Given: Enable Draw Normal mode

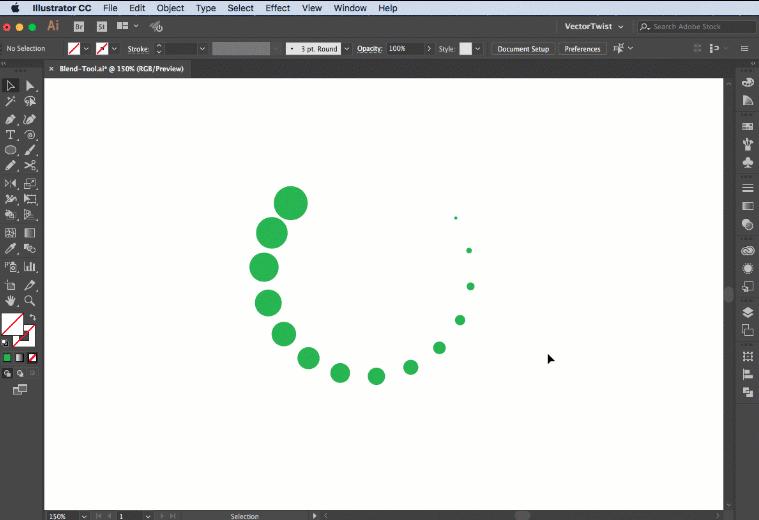Looking at the screenshot, I should point(7,373).
